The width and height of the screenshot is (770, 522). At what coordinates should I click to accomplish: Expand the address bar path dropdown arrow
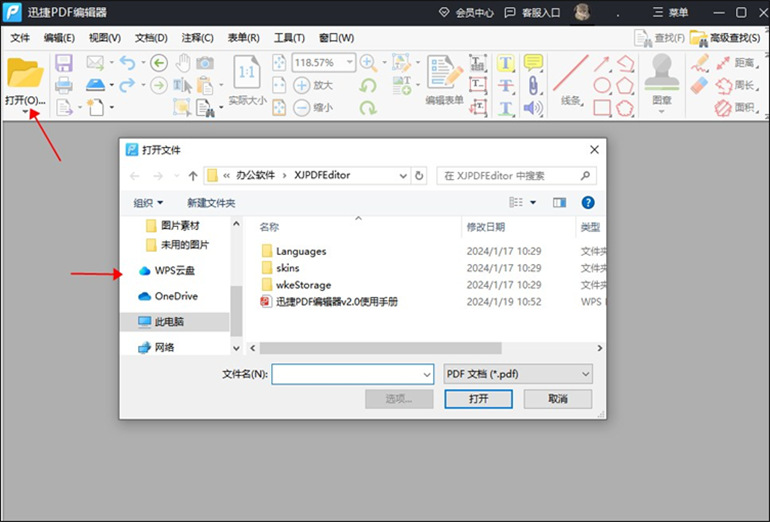click(x=403, y=175)
